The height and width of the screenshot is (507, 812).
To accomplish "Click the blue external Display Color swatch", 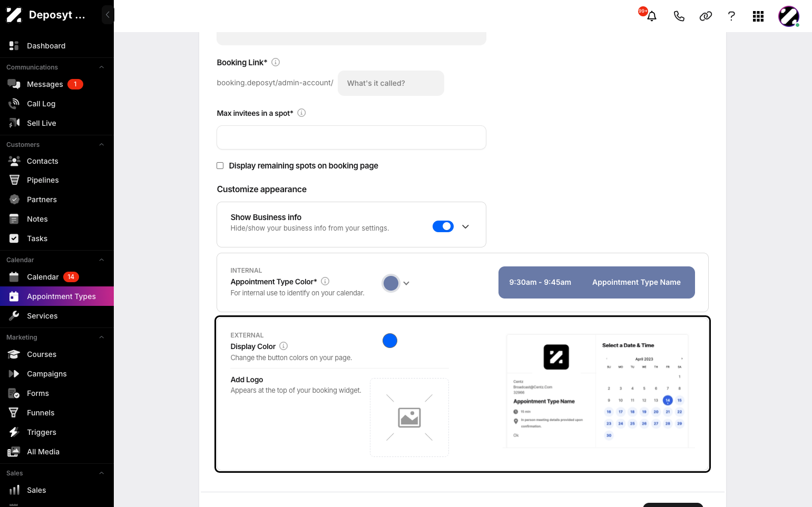I will click(x=390, y=341).
